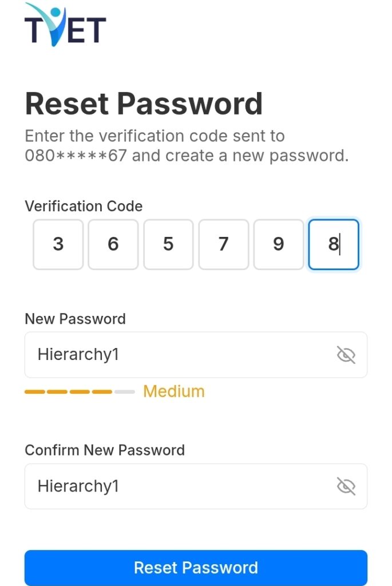The width and height of the screenshot is (392, 586).
Task: Click the last code box containing 8
Action: tap(334, 244)
